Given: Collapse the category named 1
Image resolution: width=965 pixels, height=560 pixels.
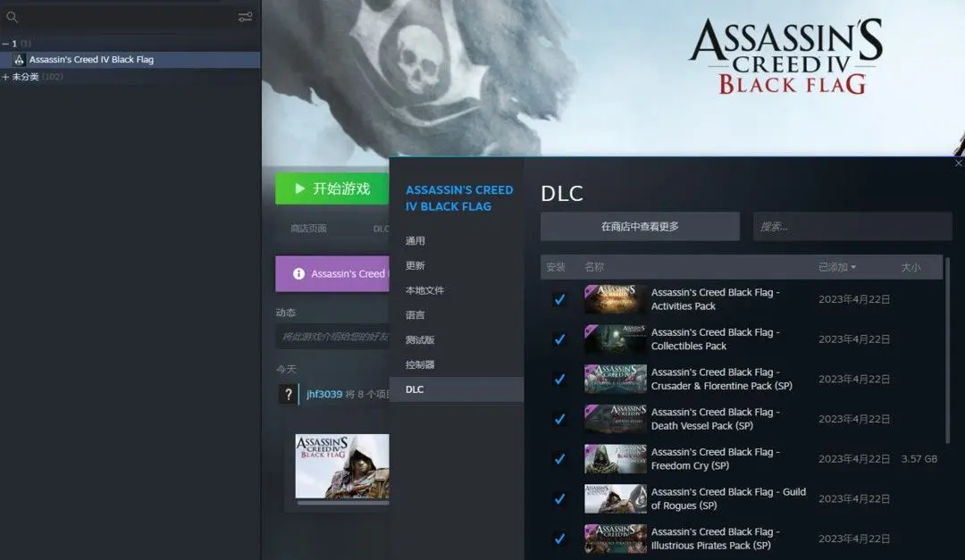Looking at the screenshot, I should (x=5, y=44).
